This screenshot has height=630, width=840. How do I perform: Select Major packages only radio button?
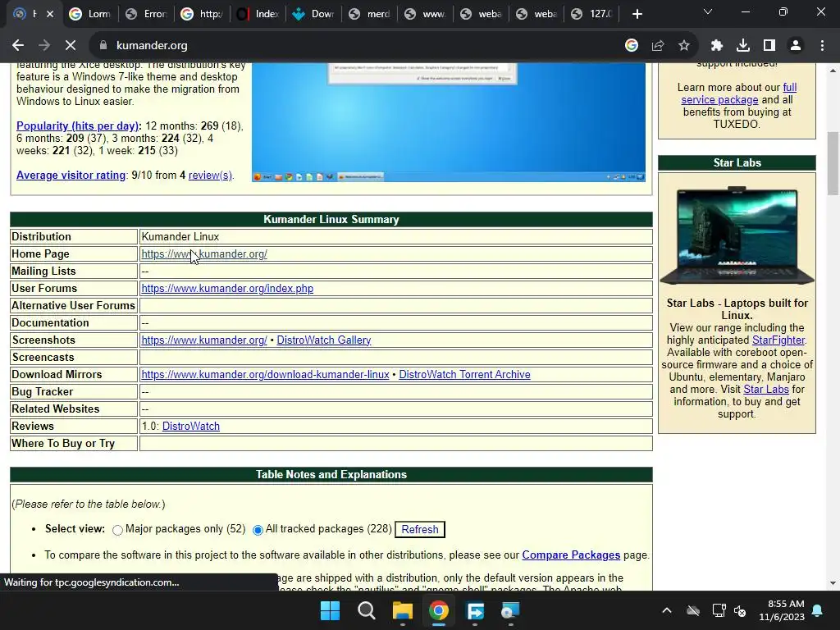pos(117,530)
